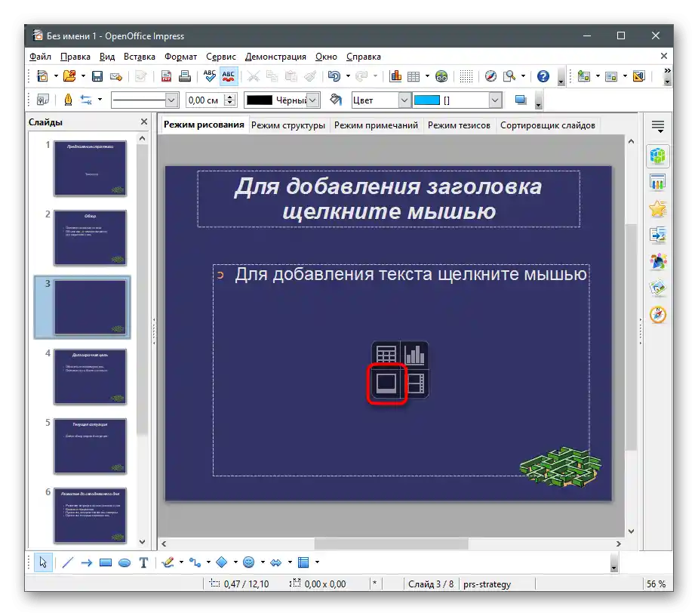
Task: Click the title placeholder Для добавления заголовка
Action: 389,199
